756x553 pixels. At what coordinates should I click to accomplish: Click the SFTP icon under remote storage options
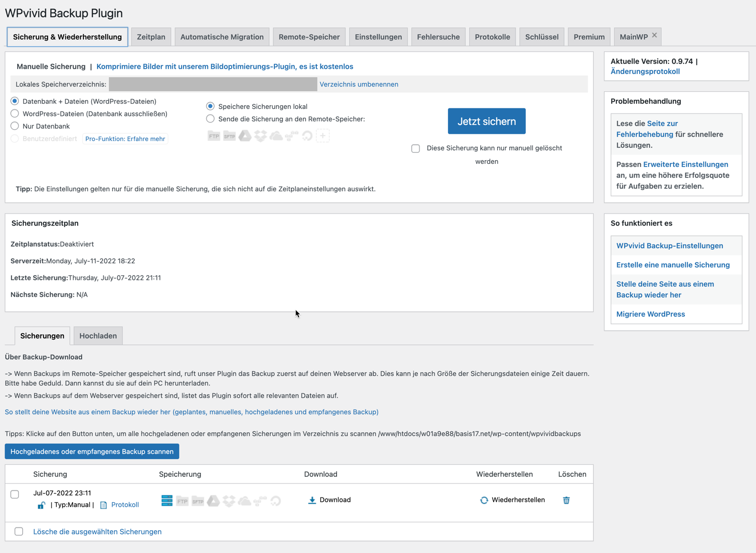pos(229,136)
